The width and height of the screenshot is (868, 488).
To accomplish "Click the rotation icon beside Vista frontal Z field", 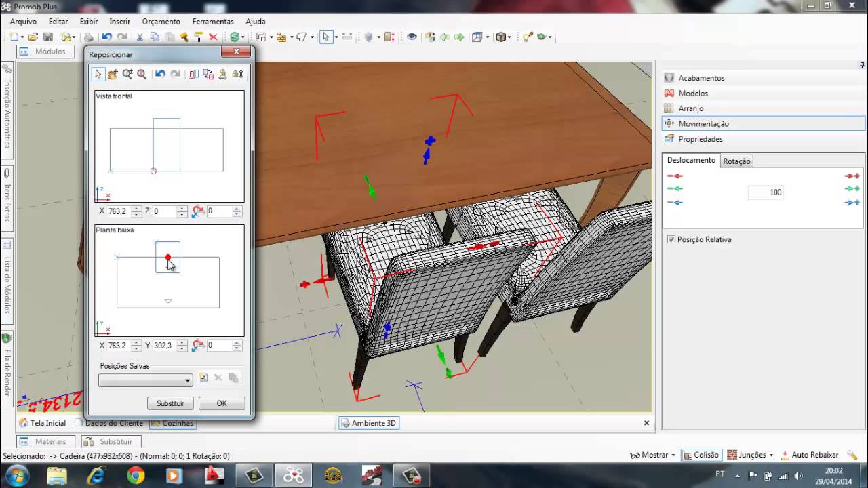I will (x=198, y=211).
